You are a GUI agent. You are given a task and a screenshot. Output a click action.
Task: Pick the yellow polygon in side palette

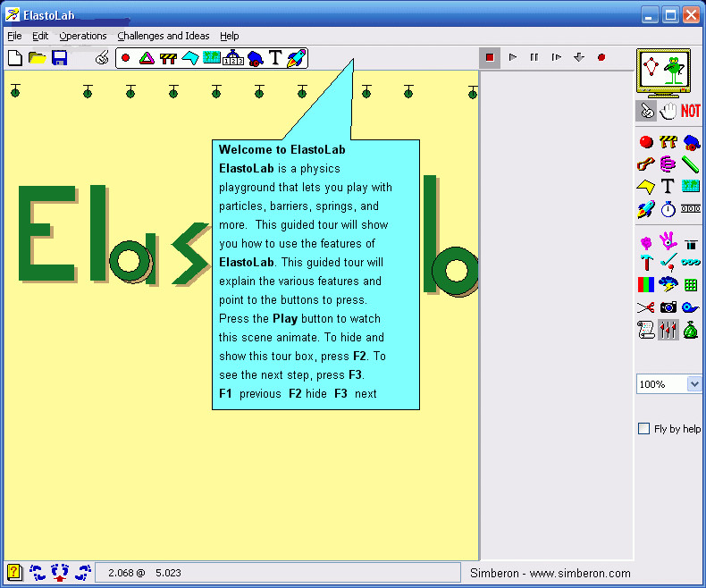coord(645,186)
